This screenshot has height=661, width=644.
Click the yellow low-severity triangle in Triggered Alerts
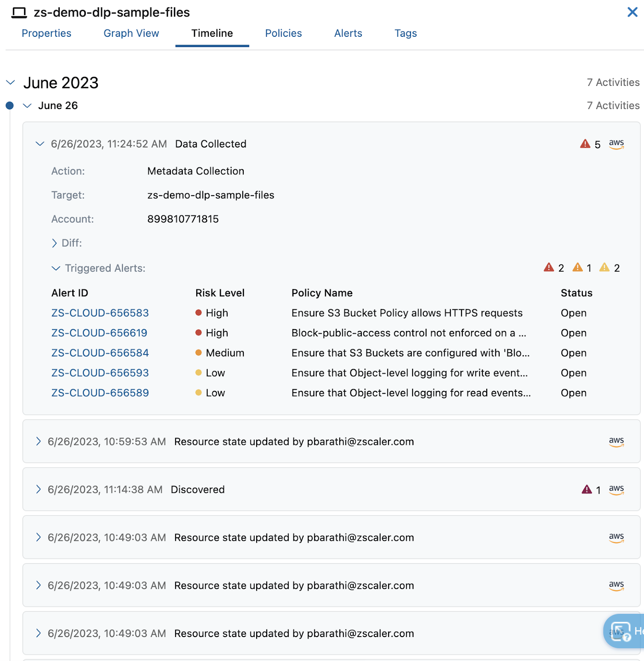(604, 267)
